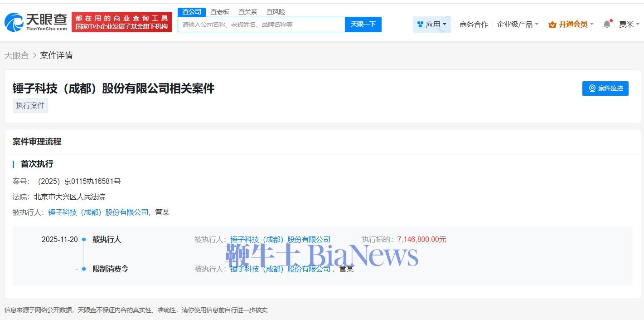
Task: Switch to the 查关系 search tab
Action: [x=247, y=12]
